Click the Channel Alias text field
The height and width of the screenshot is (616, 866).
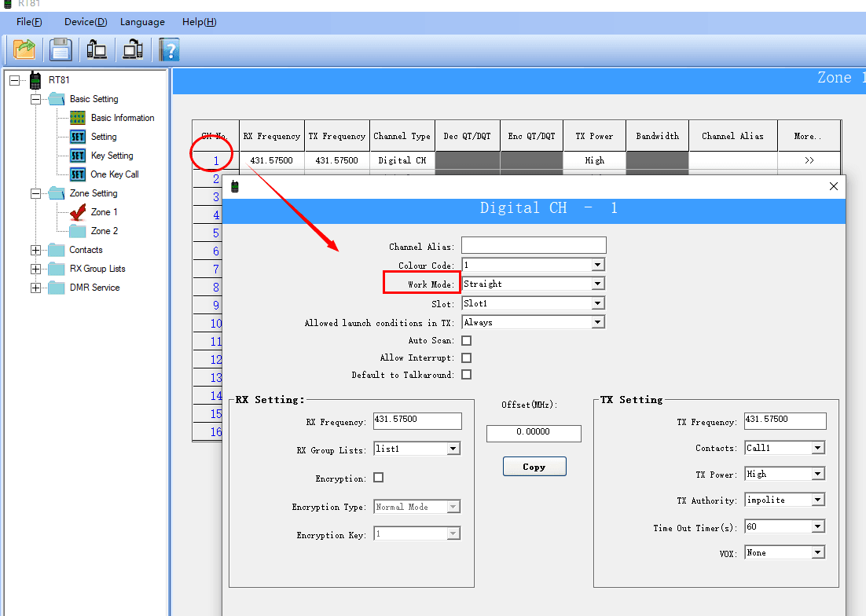pos(534,246)
